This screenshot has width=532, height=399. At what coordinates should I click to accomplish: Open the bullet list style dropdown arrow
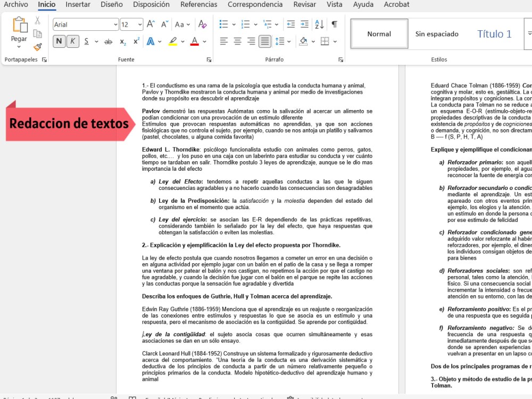234,24
